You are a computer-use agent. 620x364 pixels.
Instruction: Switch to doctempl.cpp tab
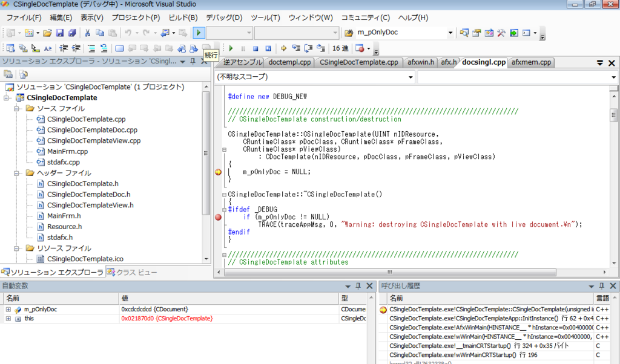click(x=289, y=62)
